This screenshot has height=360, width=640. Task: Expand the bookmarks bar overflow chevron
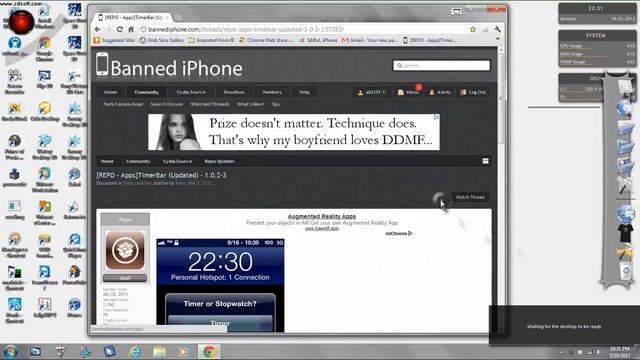[x=498, y=39]
